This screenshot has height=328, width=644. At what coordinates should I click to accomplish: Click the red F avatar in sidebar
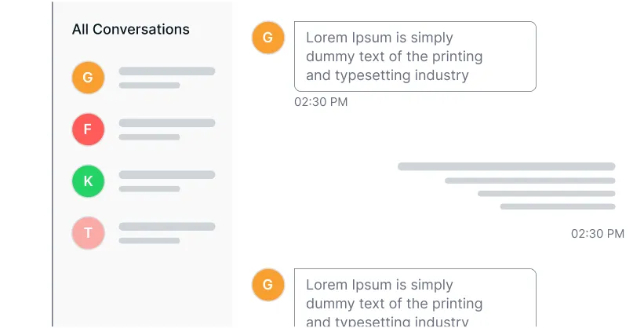88,129
